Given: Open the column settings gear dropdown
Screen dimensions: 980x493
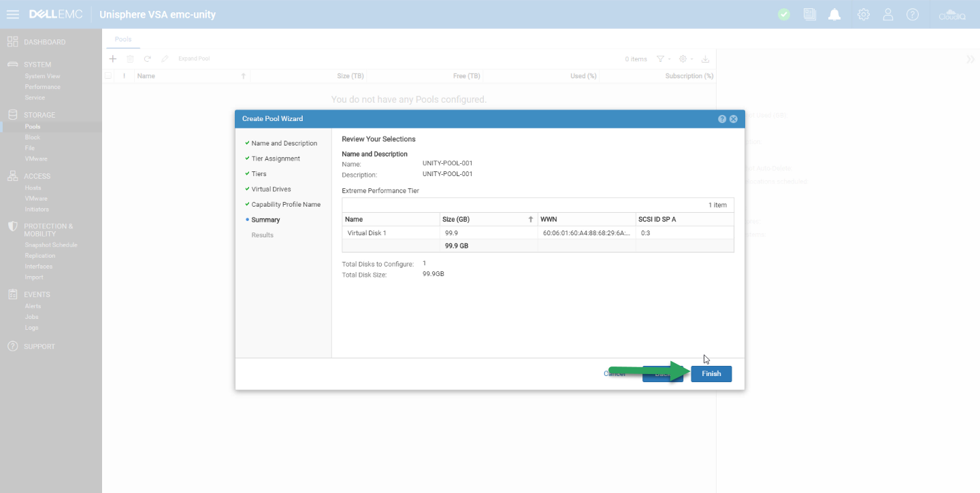Looking at the screenshot, I should coord(687,59).
